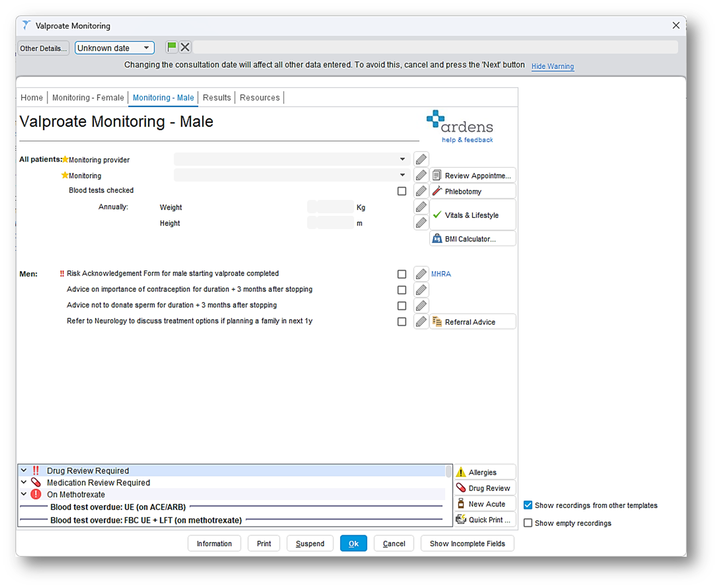This screenshot has height=588, width=718.
Task: Tick contraception advice checkbox
Action: click(402, 290)
